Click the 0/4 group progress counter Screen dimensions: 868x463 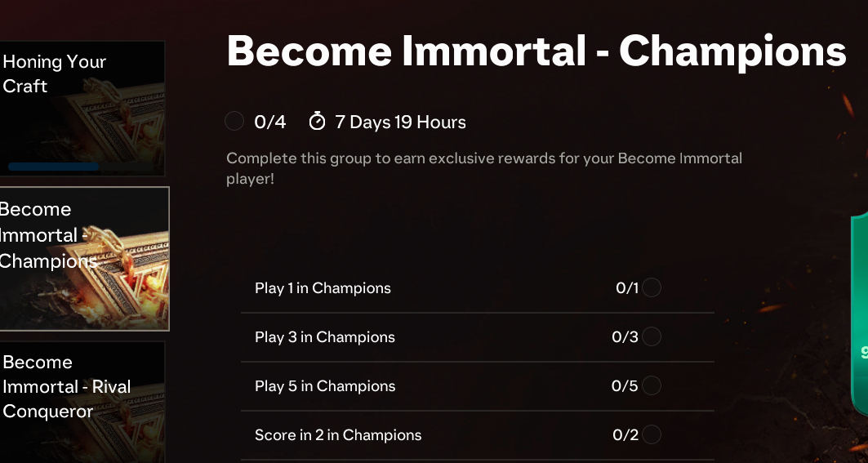270,122
